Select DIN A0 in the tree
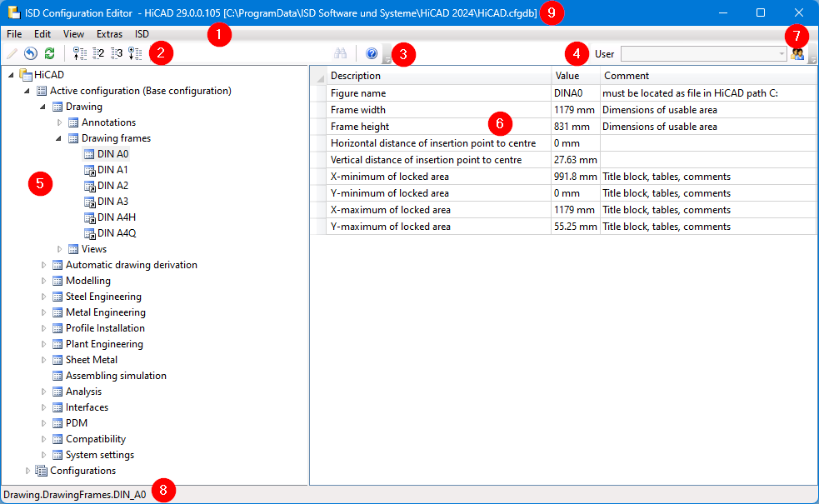819x504 pixels. tap(112, 154)
